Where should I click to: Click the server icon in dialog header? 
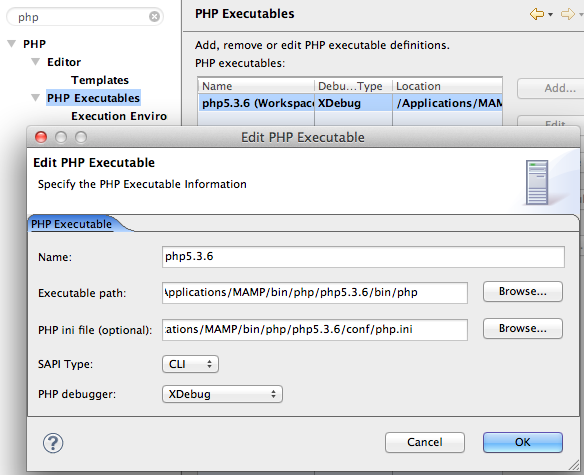[537, 182]
